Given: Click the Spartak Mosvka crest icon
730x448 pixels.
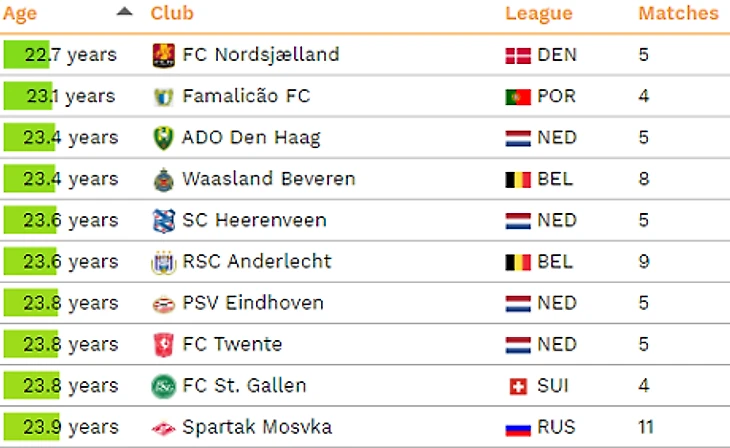Looking at the screenshot, I should (x=163, y=428).
